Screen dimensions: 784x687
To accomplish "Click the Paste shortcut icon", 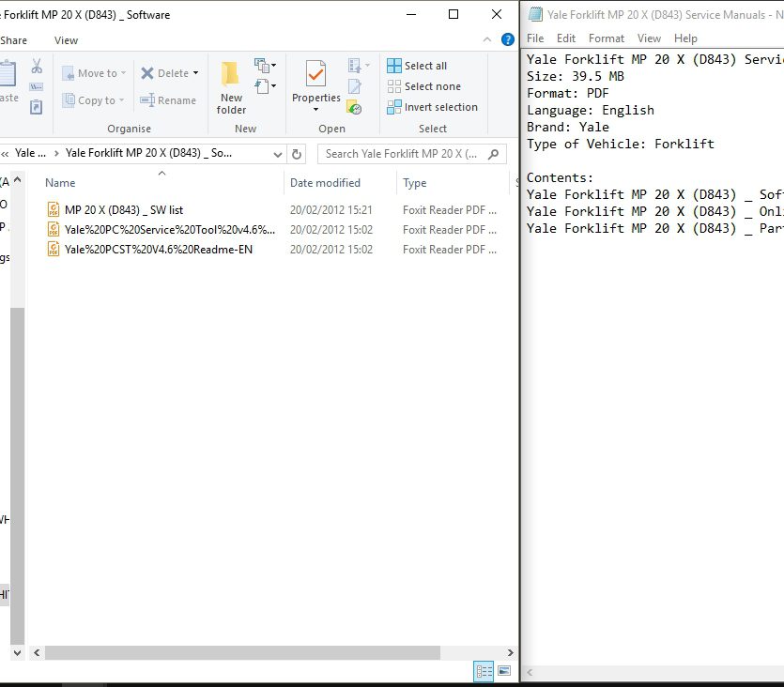I will point(36,107).
